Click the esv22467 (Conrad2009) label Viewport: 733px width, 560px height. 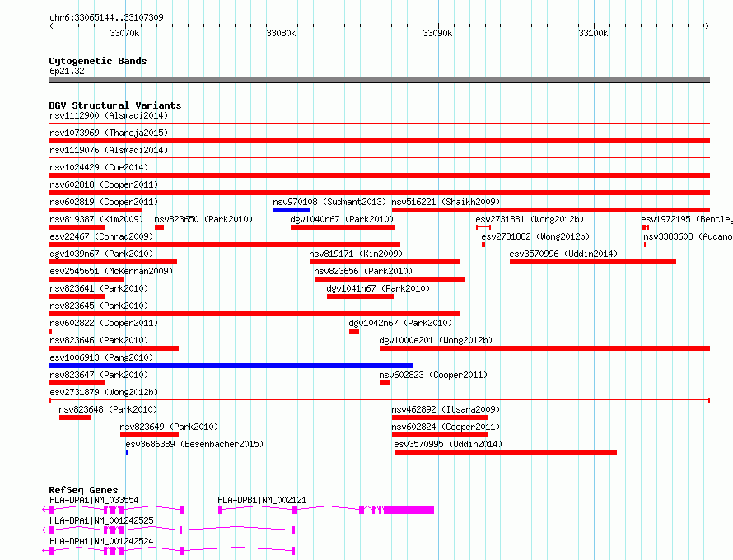[101, 236]
